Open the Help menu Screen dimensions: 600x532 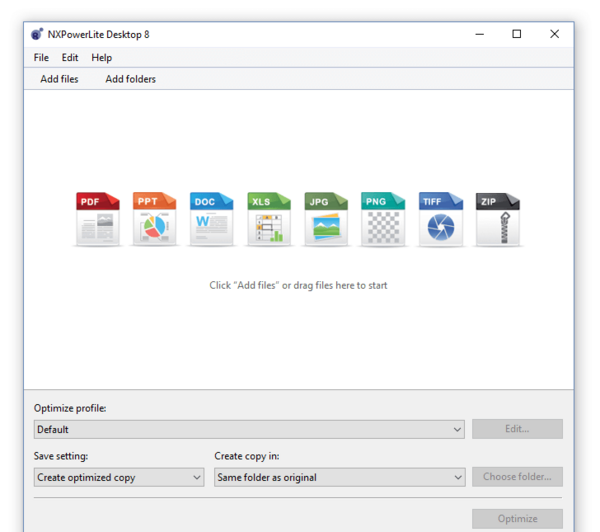click(x=101, y=57)
